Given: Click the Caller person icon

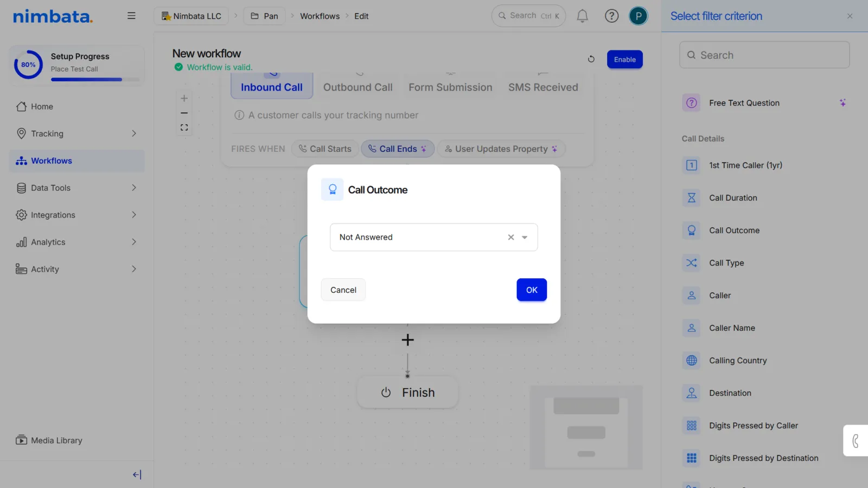Looking at the screenshot, I should (x=691, y=295).
